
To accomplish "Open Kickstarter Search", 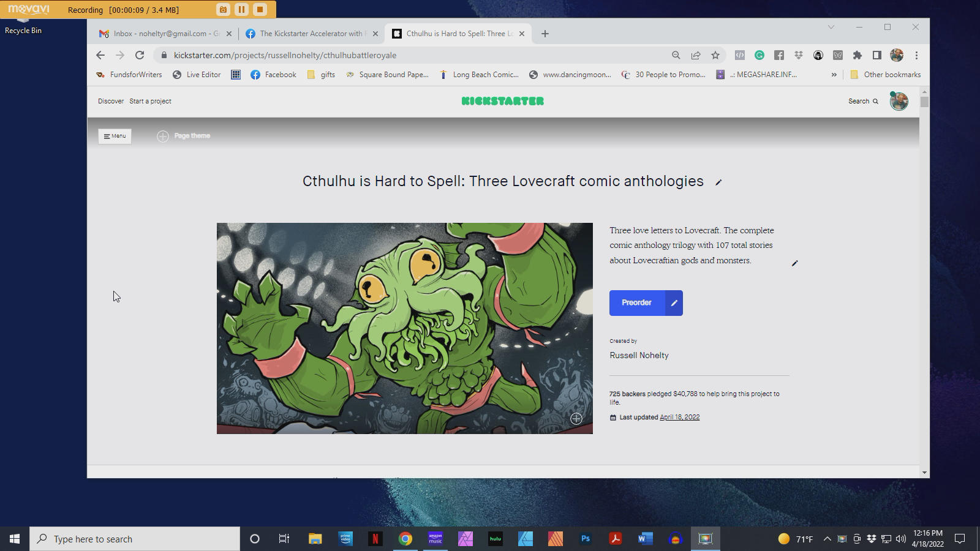I will point(863,101).
